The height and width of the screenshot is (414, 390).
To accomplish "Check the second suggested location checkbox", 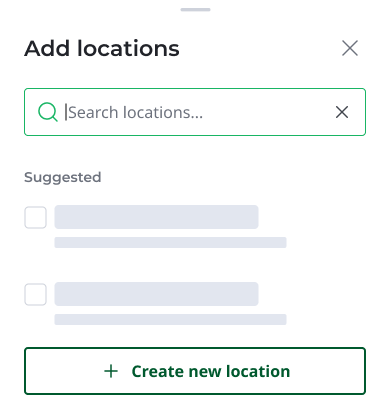I will point(35,294).
